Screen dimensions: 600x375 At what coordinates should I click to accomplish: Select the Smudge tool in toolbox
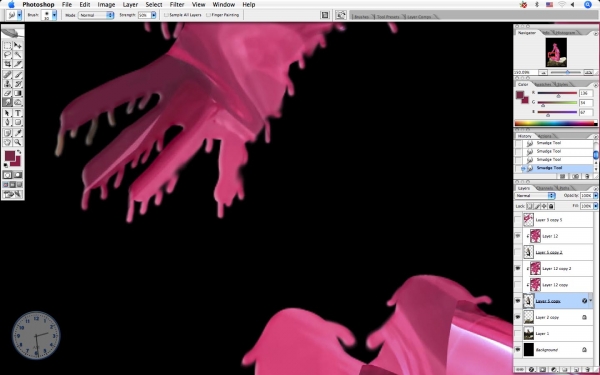[x=7, y=102]
